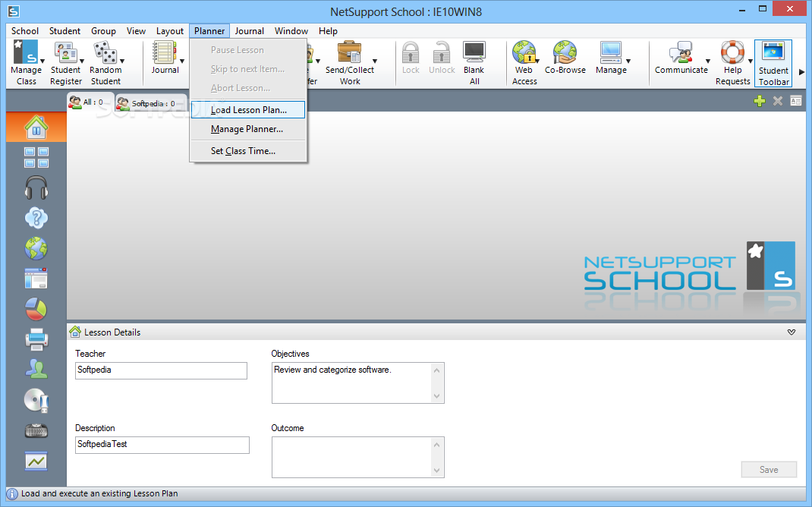This screenshot has width=812, height=507.
Task: Expand the Student Register dropdown arrow
Action: point(82,61)
